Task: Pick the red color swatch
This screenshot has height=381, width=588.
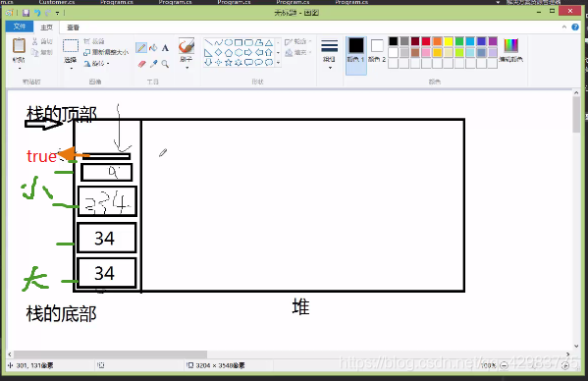Action: click(426, 41)
